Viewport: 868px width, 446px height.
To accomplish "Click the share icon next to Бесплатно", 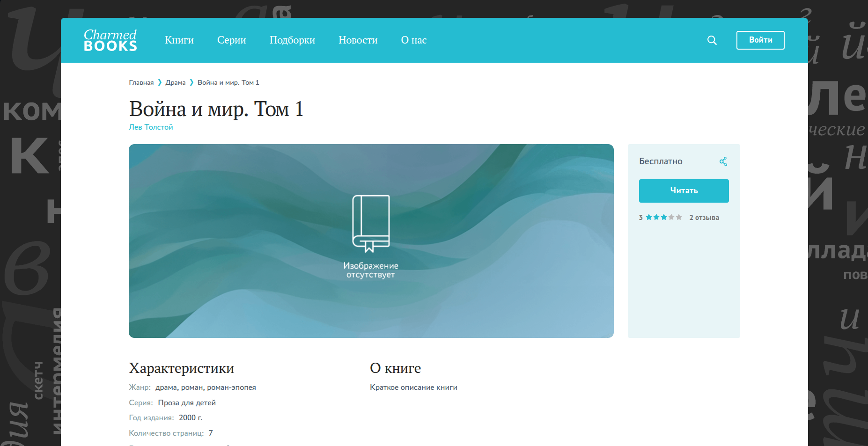I will [723, 161].
